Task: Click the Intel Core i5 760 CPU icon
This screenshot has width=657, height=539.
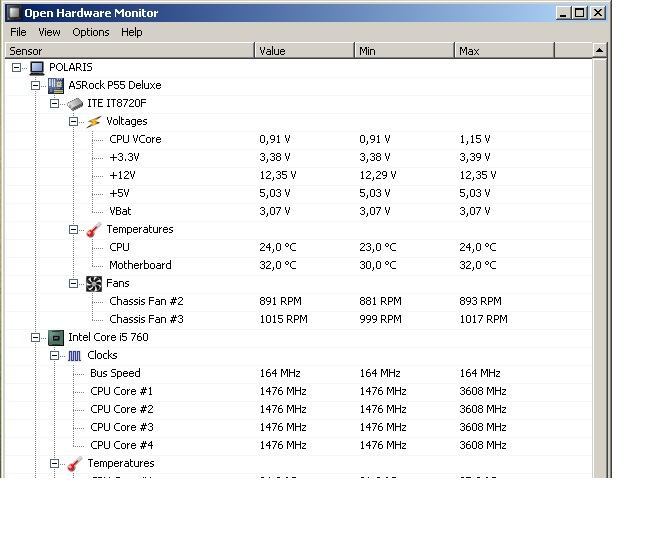Action: [56, 338]
